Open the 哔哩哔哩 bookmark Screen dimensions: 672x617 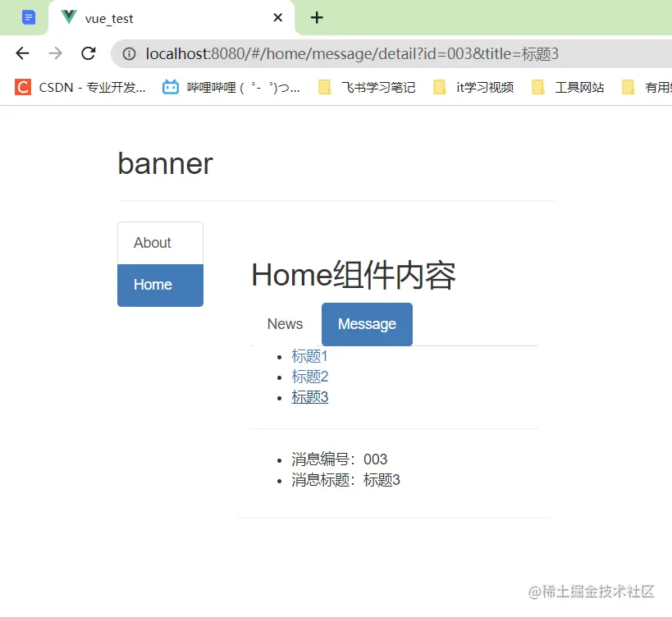231,88
